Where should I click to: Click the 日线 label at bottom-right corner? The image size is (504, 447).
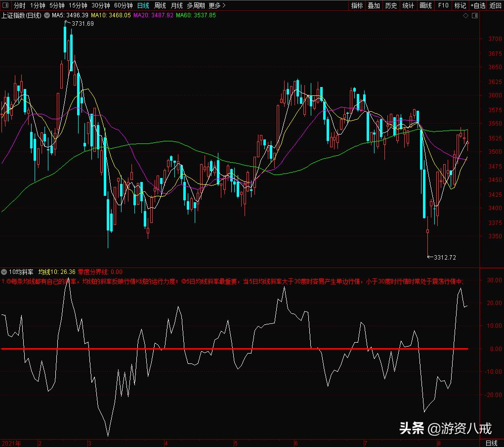pyautogui.click(x=491, y=443)
